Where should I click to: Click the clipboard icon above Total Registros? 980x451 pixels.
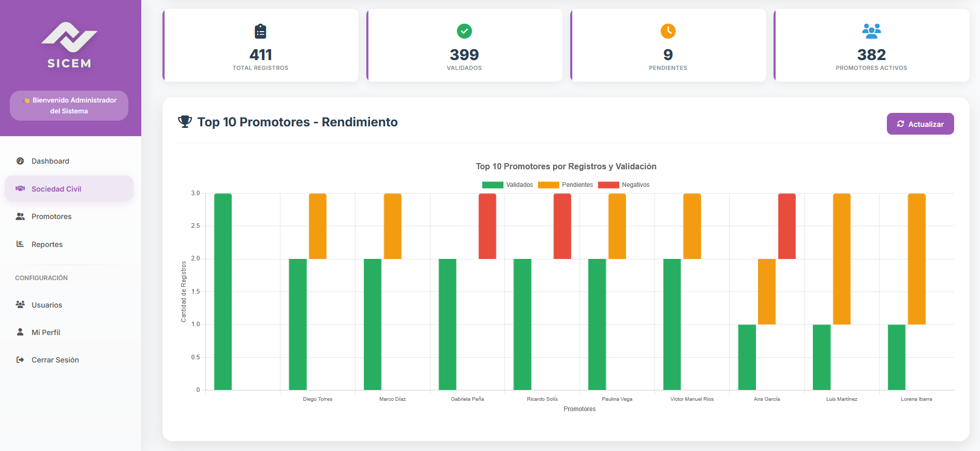[x=261, y=32]
